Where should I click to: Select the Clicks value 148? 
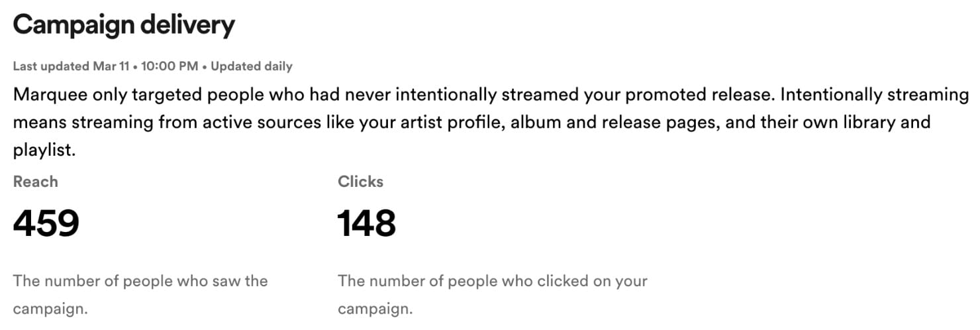click(x=367, y=223)
